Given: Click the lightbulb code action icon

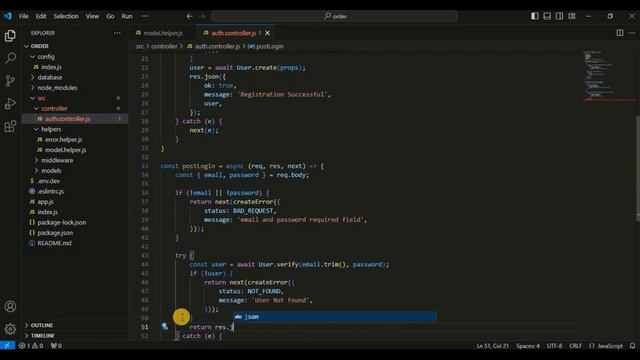Looking at the screenshot, I should [x=164, y=326].
